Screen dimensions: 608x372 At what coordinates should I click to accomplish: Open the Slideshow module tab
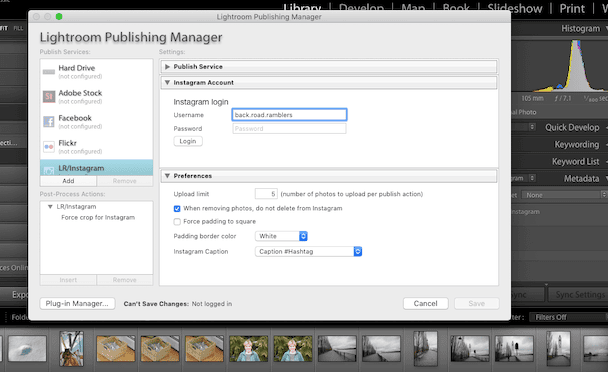(515, 9)
